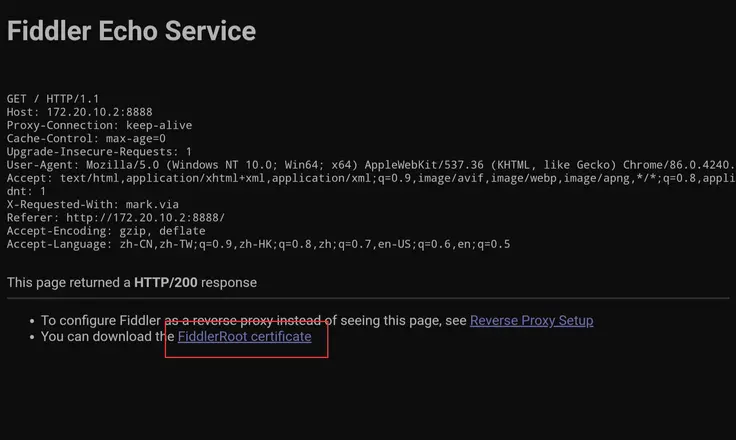Click the Fiddler Echo Service heading
The width and height of the screenshot is (736, 440).
[131, 31]
